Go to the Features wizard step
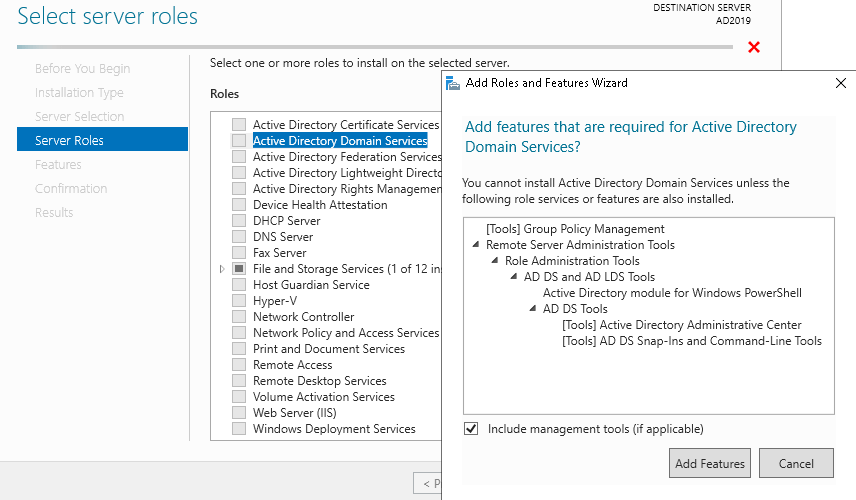Viewport: 856px width, 500px height. click(x=58, y=164)
